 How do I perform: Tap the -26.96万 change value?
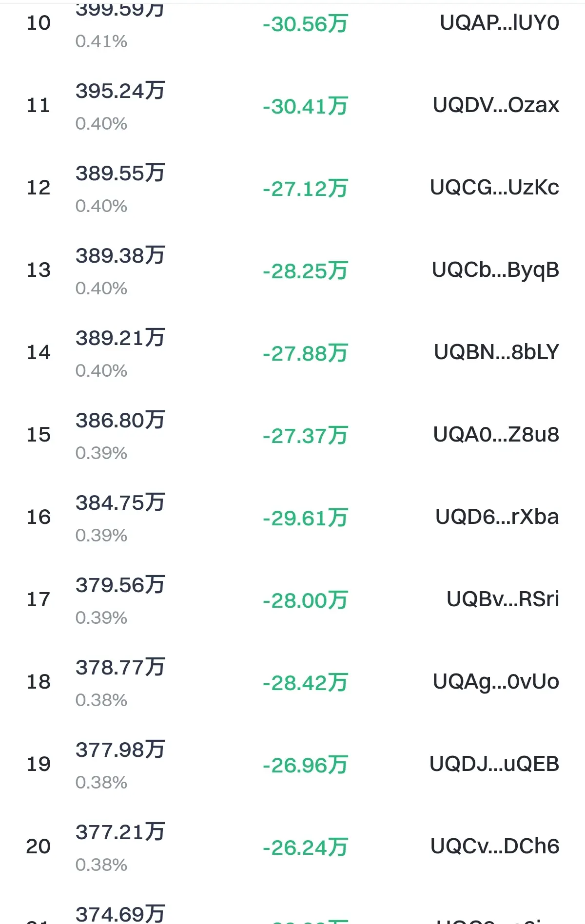(305, 765)
